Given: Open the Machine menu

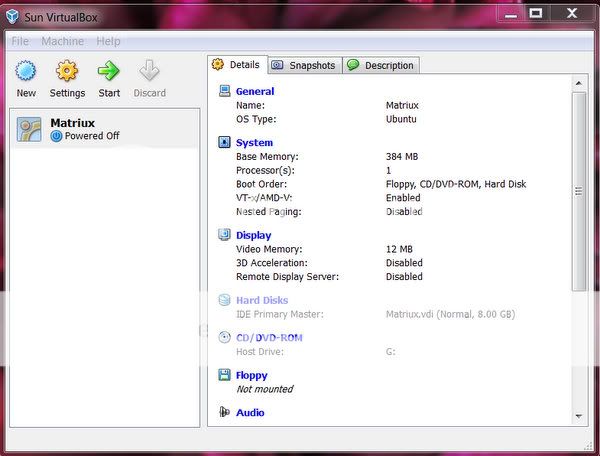Looking at the screenshot, I should 62,41.
